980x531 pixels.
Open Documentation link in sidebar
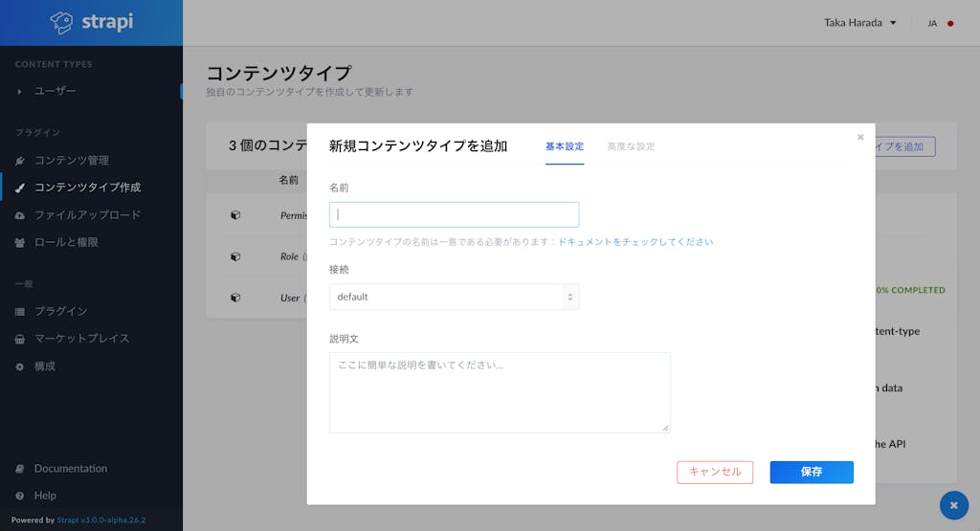tap(71, 469)
